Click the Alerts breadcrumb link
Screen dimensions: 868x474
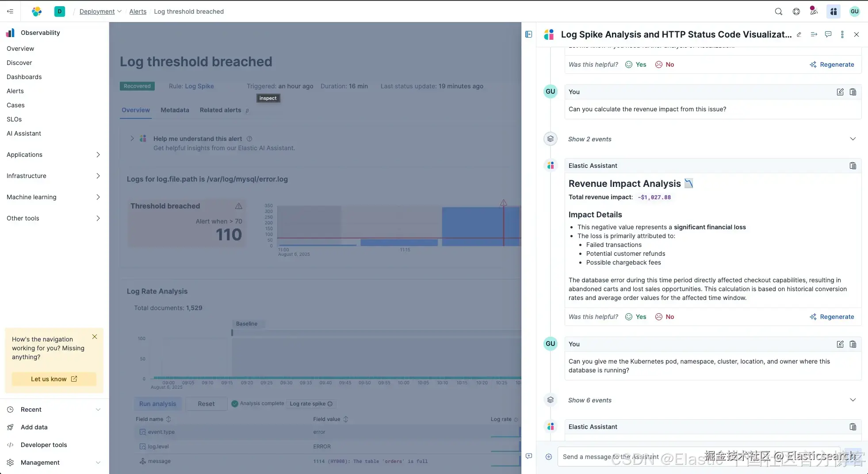(x=138, y=11)
